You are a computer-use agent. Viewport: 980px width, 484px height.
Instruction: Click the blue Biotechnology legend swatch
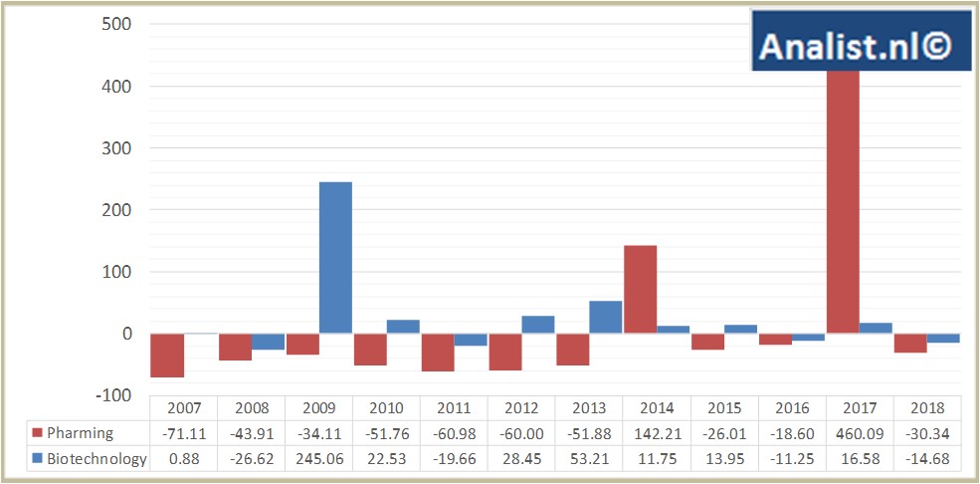[x=37, y=459]
